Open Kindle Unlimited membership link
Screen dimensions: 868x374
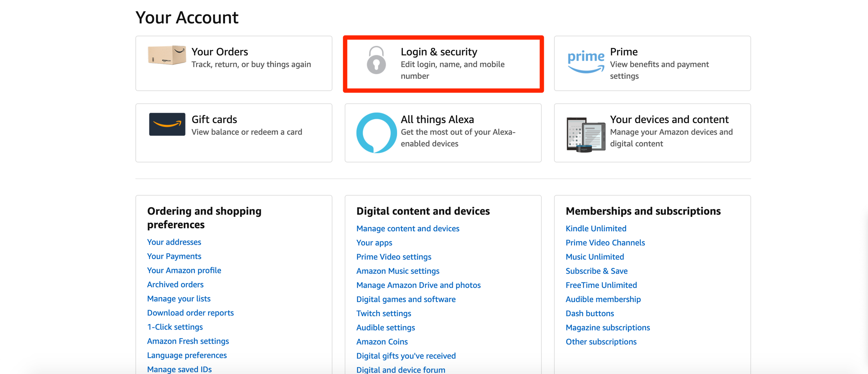[596, 228]
